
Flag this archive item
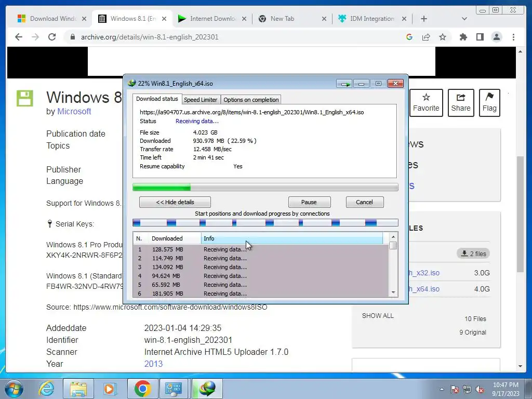pyautogui.click(x=489, y=103)
